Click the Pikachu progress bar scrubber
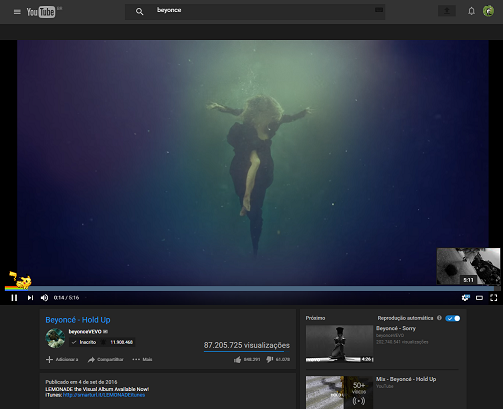Viewport: 503px width, 409px height. [20, 281]
